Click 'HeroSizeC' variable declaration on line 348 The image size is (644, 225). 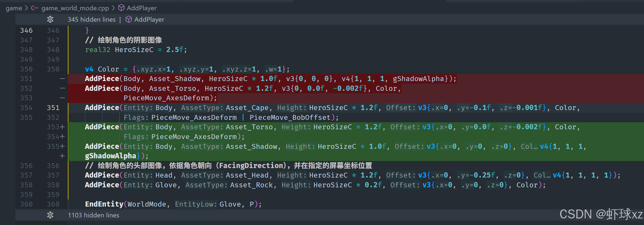[x=134, y=50]
